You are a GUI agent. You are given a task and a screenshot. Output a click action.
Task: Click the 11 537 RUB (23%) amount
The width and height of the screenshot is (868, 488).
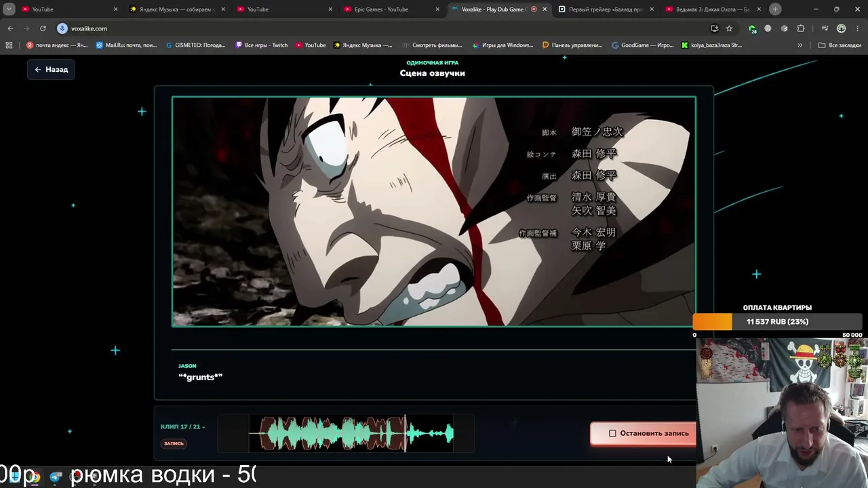pyautogui.click(x=777, y=322)
